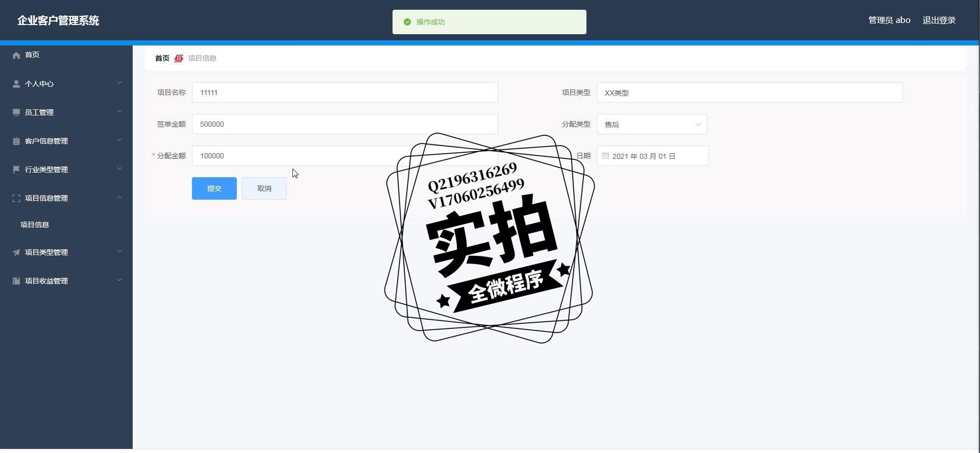Open the 行业类型管理 menu label

pyautogui.click(x=46, y=170)
